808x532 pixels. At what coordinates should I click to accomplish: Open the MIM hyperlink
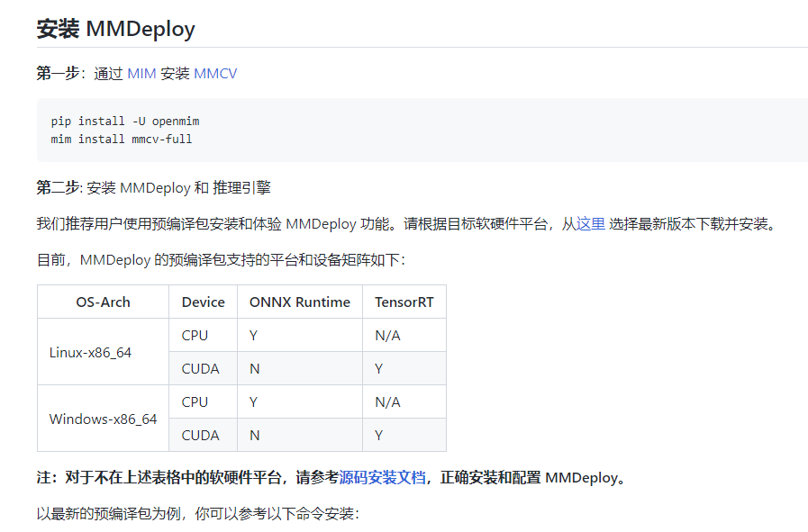(139, 73)
